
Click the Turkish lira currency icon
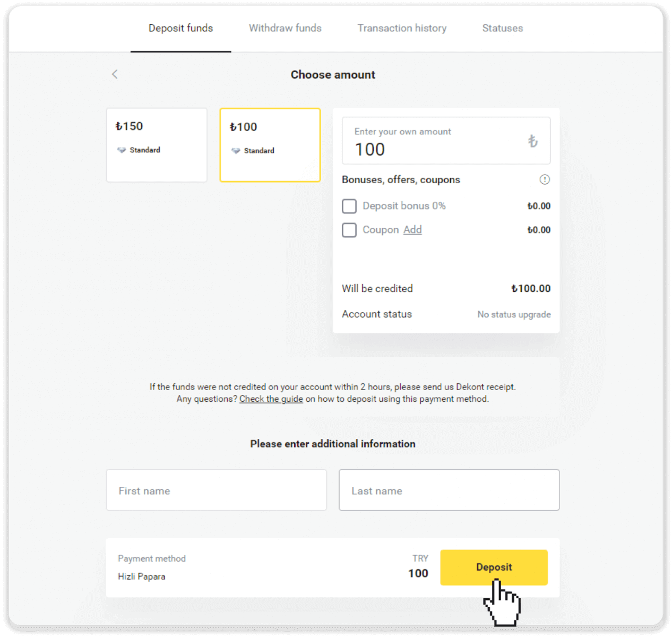(x=533, y=141)
